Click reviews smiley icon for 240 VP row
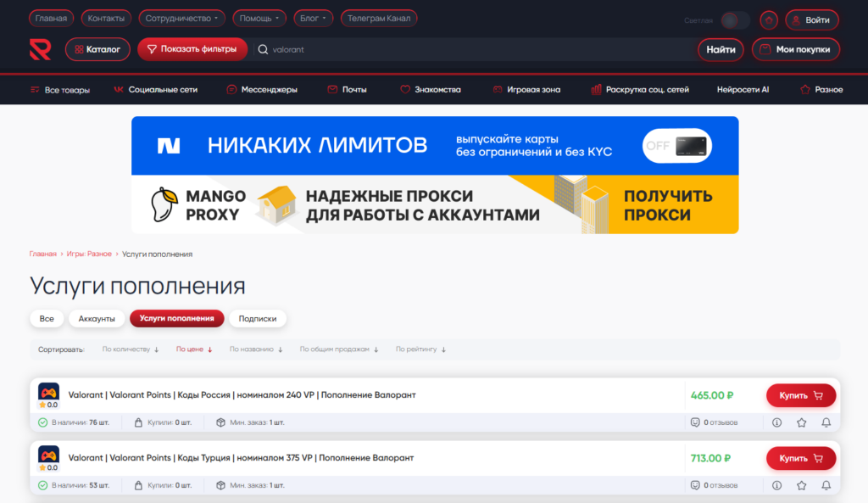 pos(695,422)
